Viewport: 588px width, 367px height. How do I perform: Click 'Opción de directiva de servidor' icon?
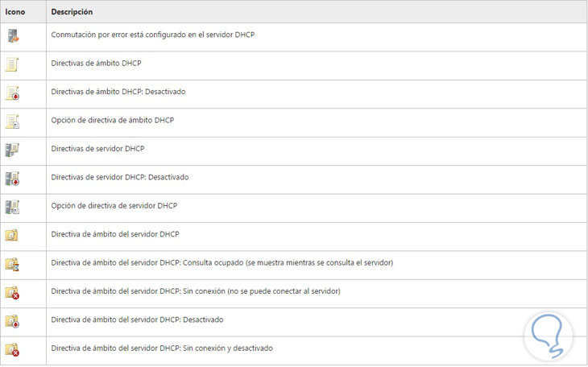click(12, 207)
